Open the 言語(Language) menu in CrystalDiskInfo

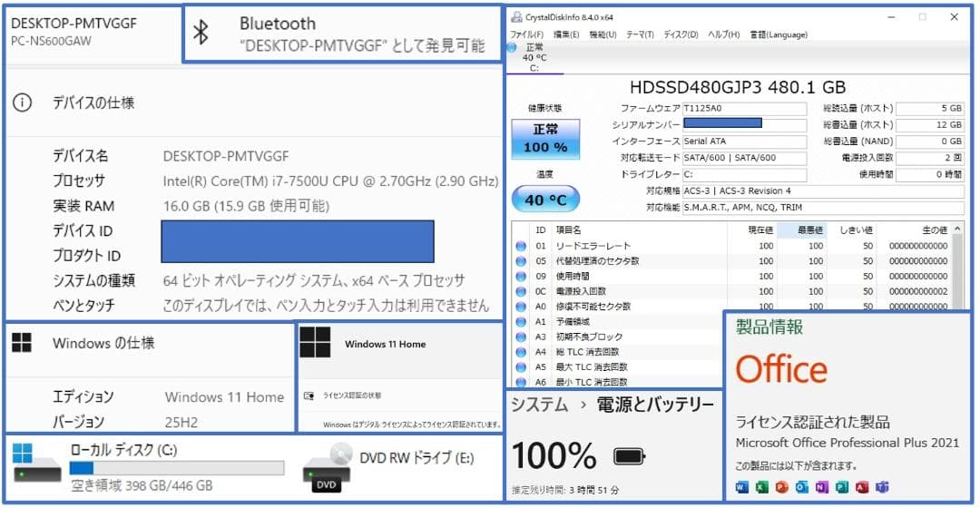tap(779, 34)
